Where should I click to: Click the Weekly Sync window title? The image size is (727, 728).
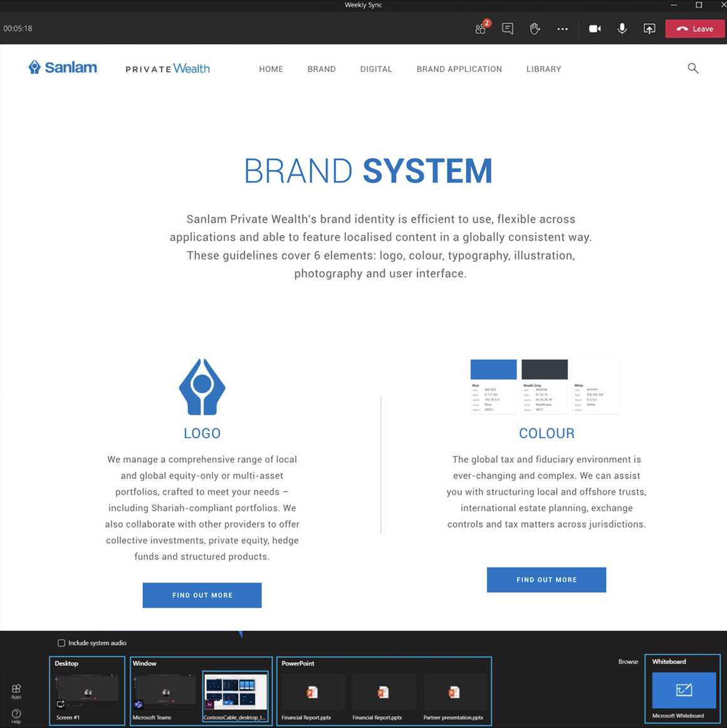[x=363, y=5]
